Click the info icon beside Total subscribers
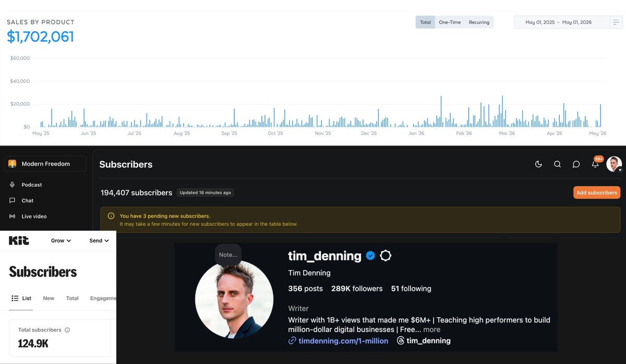The image size is (626, 364). [67, 330]
